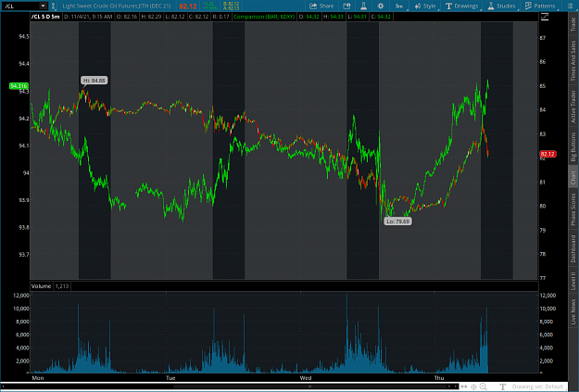Click the Thu label on time axis
This screenshot has width=579, height=392.
tap(439, 378)
